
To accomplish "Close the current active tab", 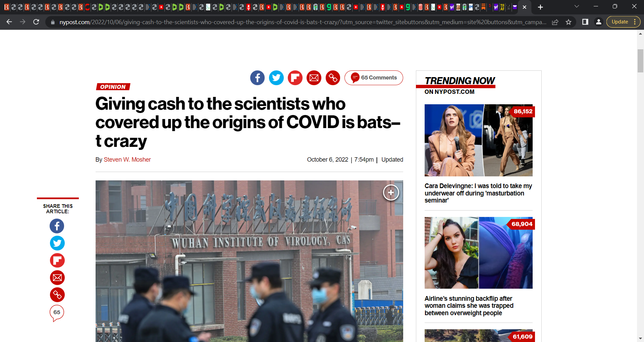I will pos(525,7).
